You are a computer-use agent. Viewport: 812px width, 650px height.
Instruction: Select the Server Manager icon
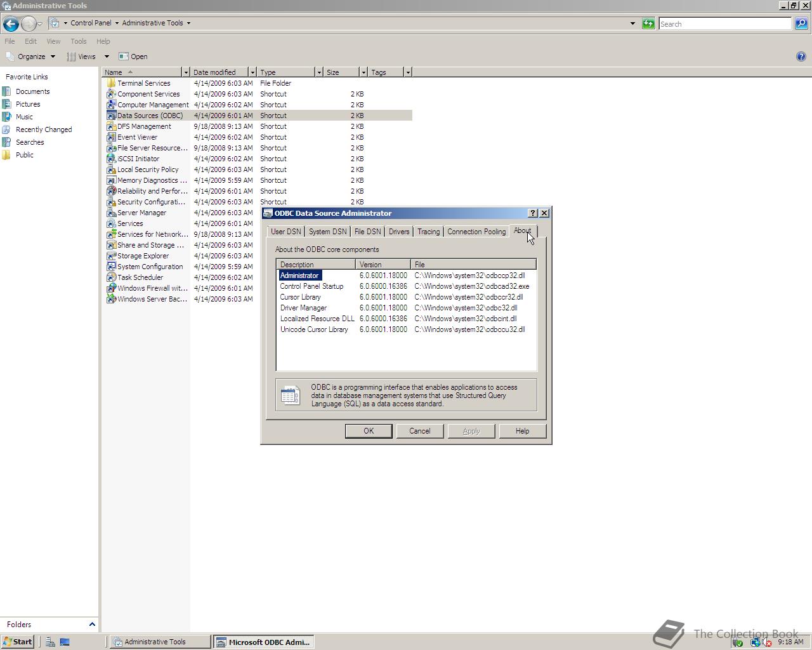[111, 213]
